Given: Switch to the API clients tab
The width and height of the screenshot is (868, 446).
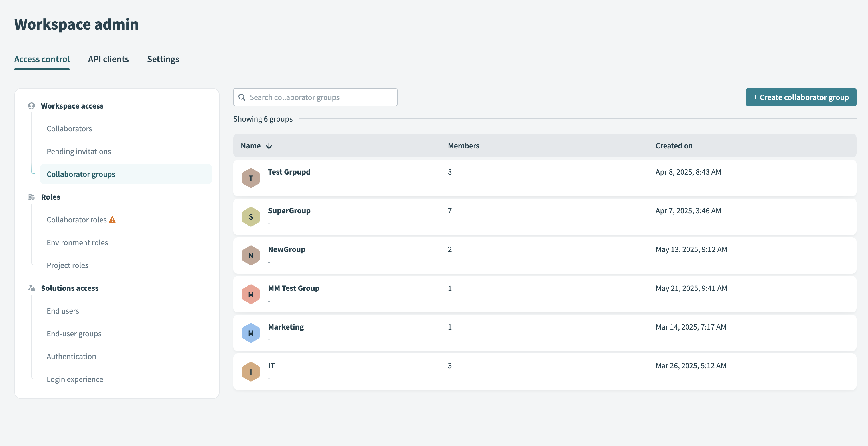Looking at the screenshot, I should pos(108,59).
